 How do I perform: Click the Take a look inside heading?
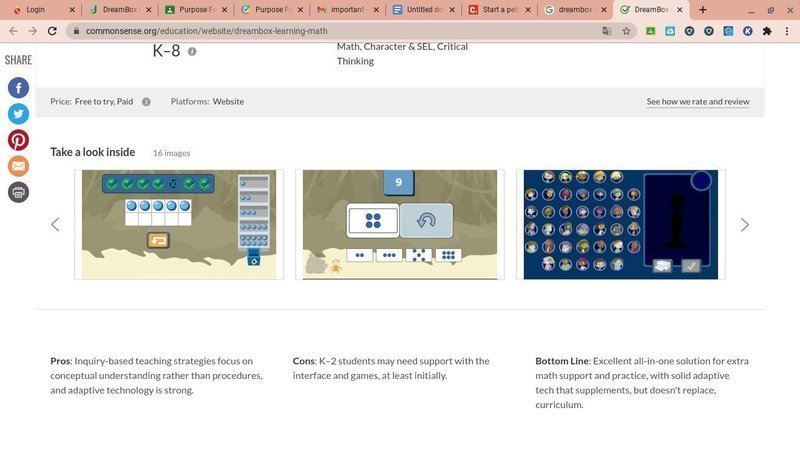coord(93,152)
